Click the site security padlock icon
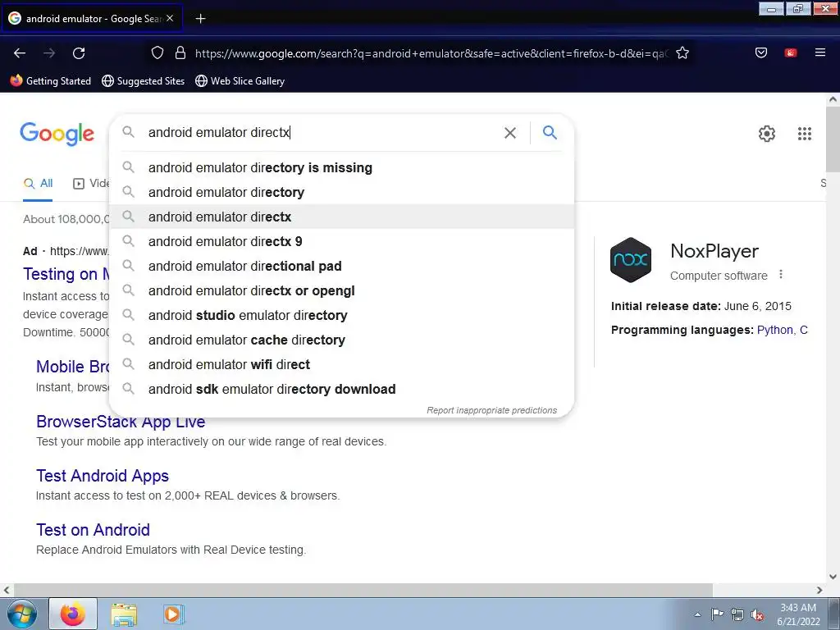 180,53
